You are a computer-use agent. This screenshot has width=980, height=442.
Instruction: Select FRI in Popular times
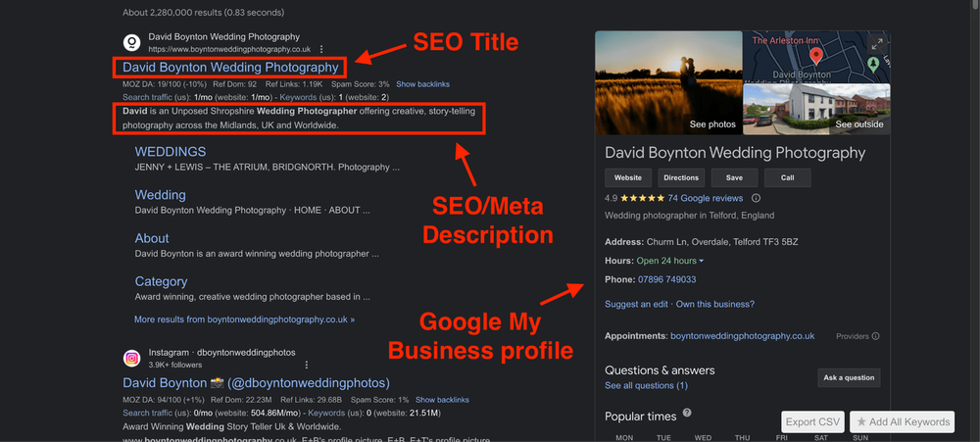pos(782,438)
